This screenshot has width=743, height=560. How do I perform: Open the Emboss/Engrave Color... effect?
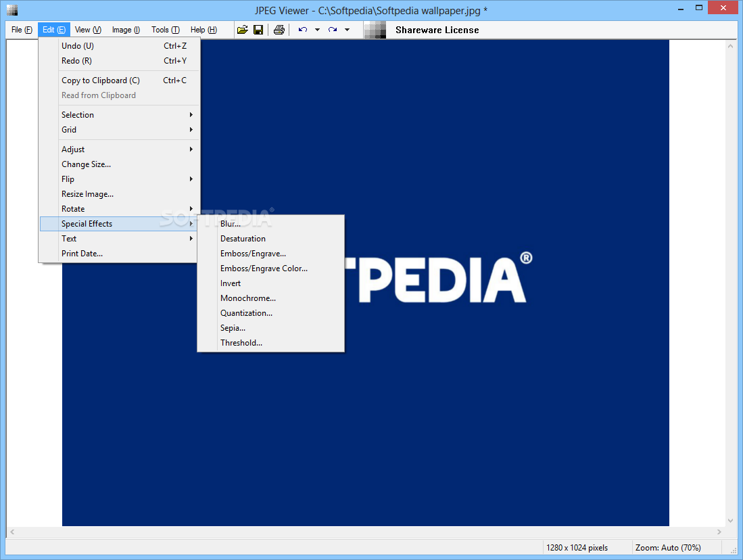pos(270,269)
